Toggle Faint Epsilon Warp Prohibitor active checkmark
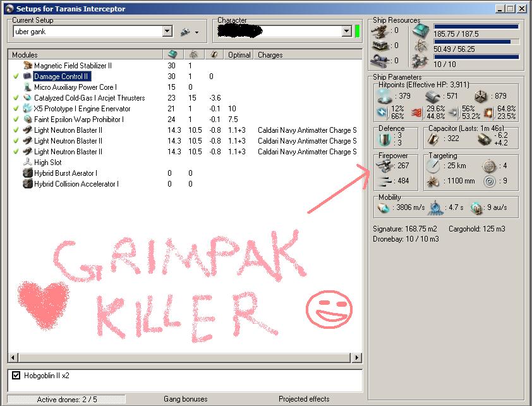This screenshot has height=406, width=532. click(16, 119)
